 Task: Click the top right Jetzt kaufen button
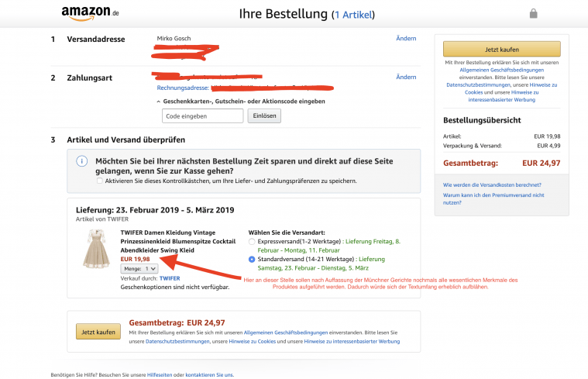point(501,48)
